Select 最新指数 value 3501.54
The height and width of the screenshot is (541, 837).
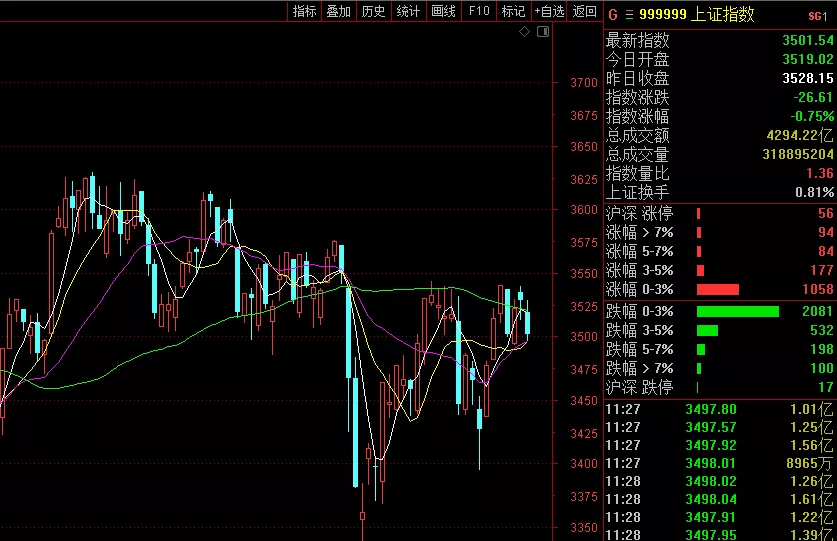tap(808, 40)
